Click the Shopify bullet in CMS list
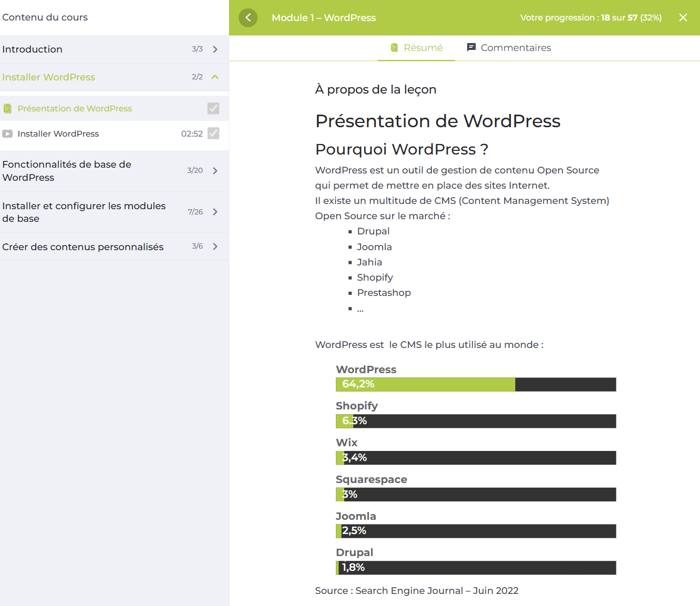This screenshot has height=606, width=700. tap(375, 278)
